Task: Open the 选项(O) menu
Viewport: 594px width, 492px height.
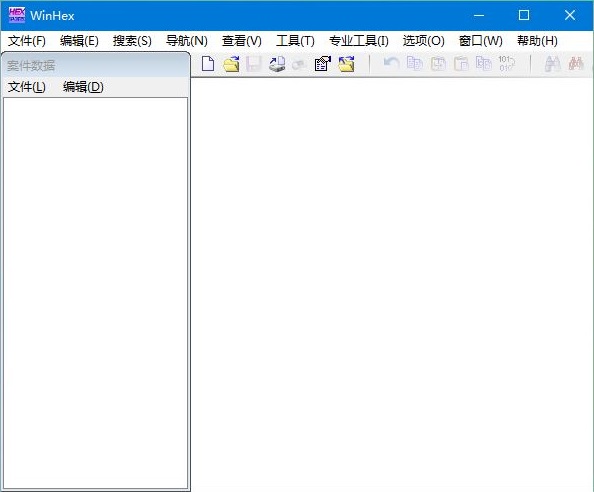Action: point(424,41)
